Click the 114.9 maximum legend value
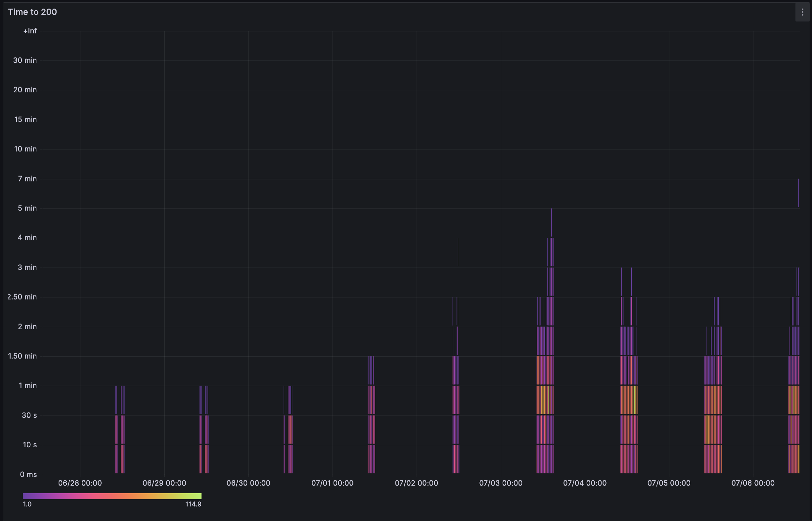 point(193,504)
